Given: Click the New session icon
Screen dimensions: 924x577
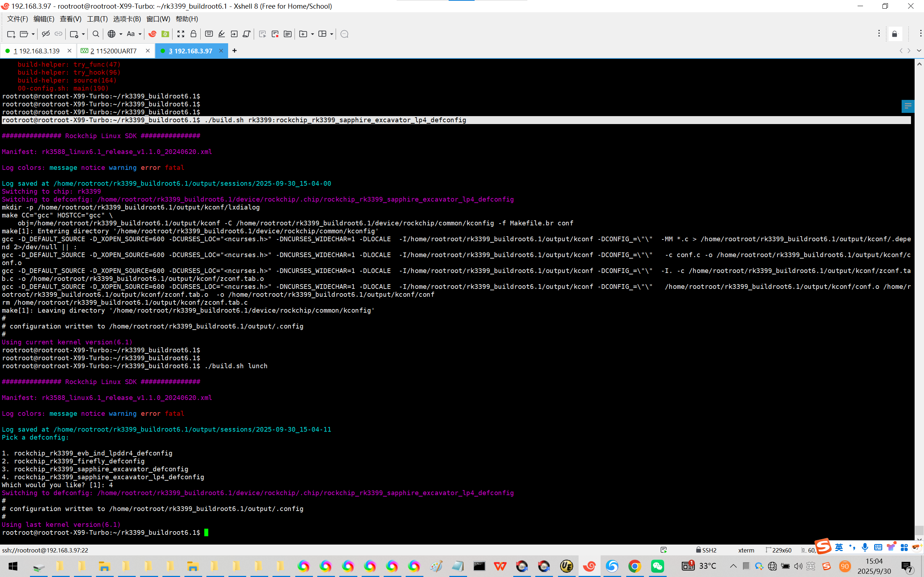Looking at the screenshot, I should pos(11,34).
